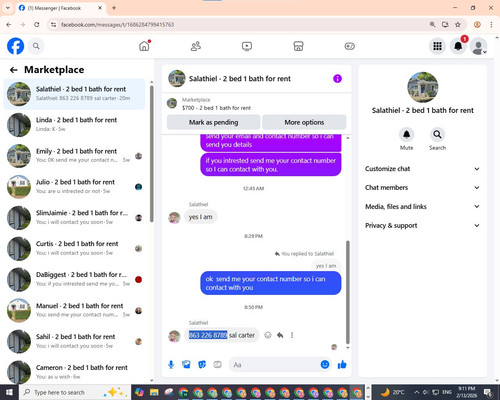Open the weather 20°C taskbar widget
Screen dimensions: 500x400
click(393, 392)
